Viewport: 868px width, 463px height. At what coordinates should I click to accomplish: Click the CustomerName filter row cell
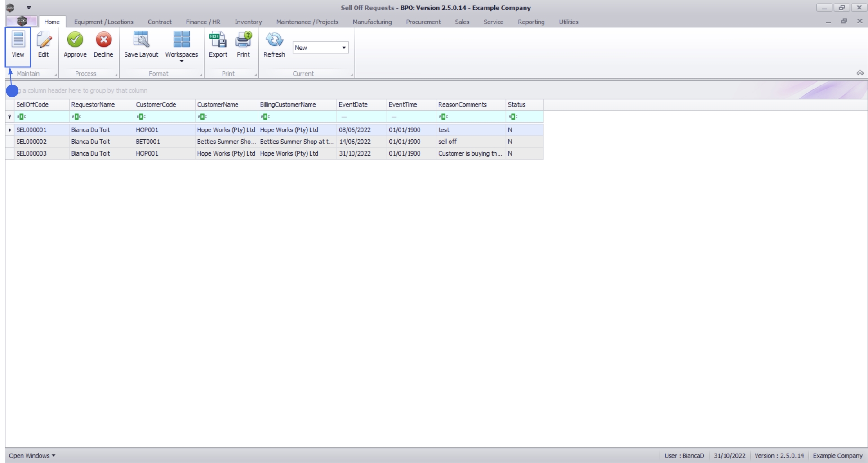click(227, 117)
